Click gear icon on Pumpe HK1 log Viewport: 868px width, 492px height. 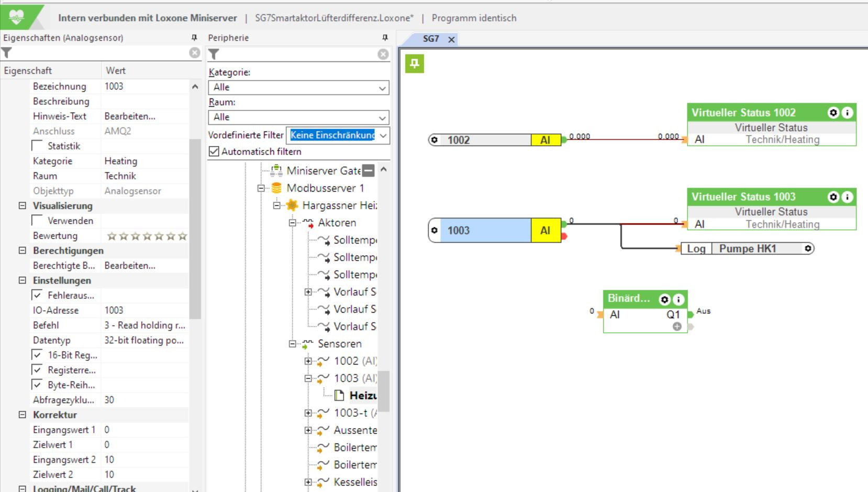pyautogui.click(x=808, y=248)
